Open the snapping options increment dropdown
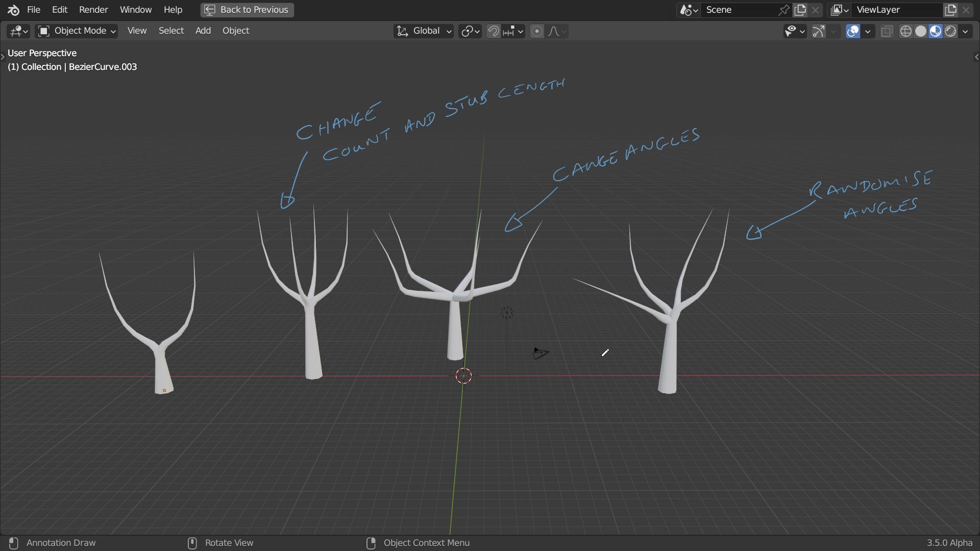This screenshot has height=551, width=980. pyautogui.click(x=513, y=31)
